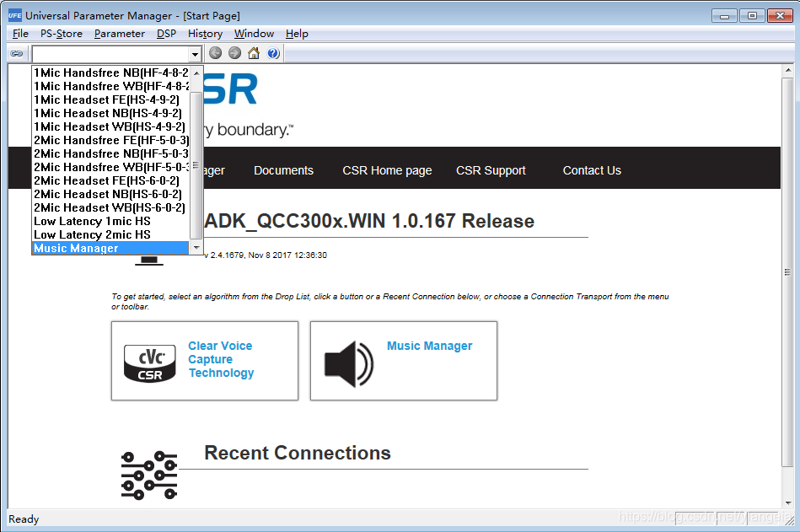Pick 2Mic Handsfree WB(HF-5-0-3 entry
800x532 pixels.
110,167
